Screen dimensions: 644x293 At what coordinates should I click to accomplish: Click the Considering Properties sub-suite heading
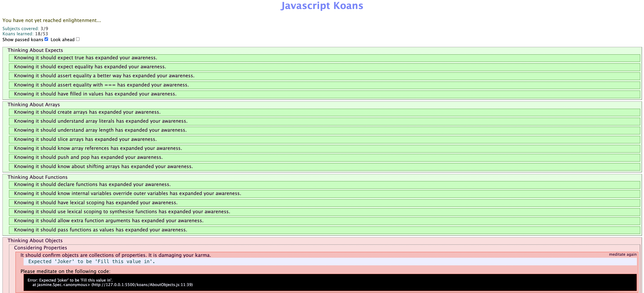pos(40,248)
